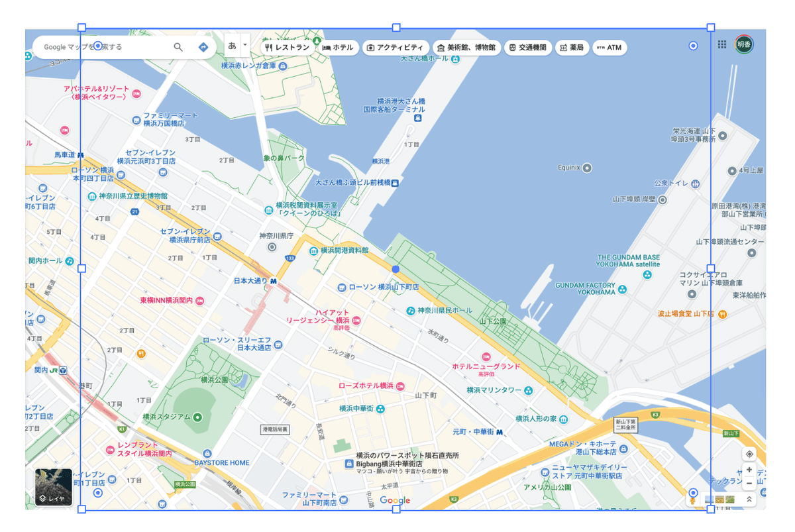Select ファミリーマート 横浜万国橋店 marker
This screenshot has width=795, height=532.
click(x=136, y=120)
